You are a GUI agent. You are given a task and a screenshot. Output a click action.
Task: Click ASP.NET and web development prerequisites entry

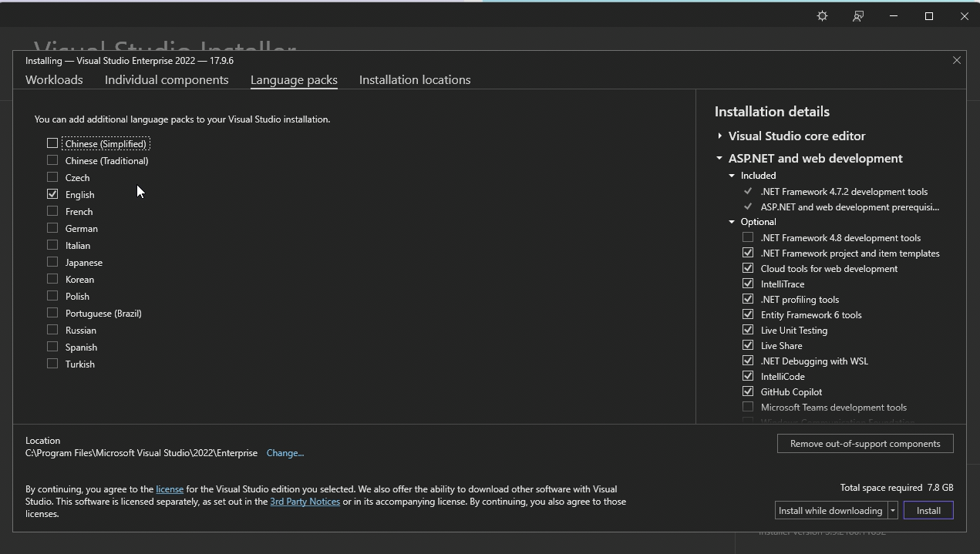(x=850, y=207)
